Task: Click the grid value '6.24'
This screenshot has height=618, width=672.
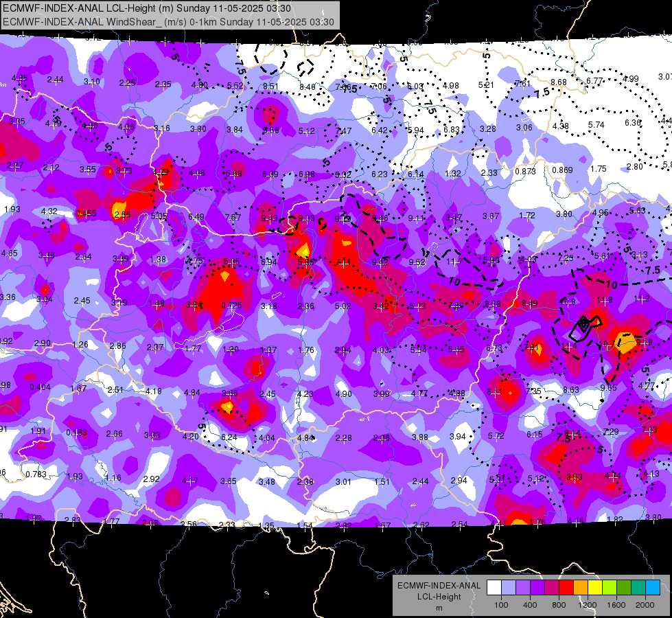Action: click(x=229, y=437)
